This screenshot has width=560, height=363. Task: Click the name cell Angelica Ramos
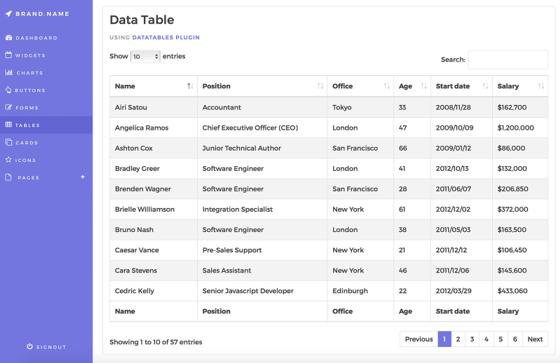pyautogui.click(x=154, y=128)
